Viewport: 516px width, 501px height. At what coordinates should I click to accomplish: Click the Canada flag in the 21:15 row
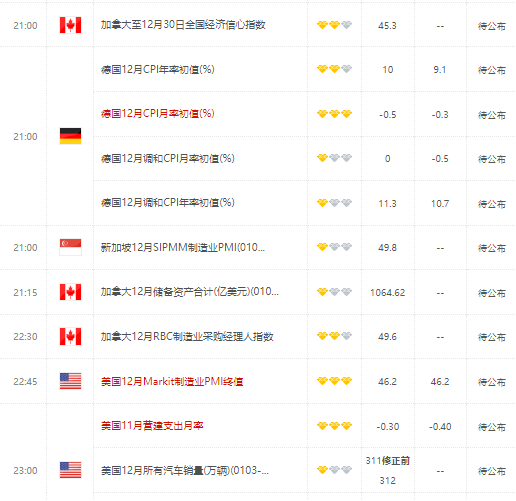click(70, 292)
